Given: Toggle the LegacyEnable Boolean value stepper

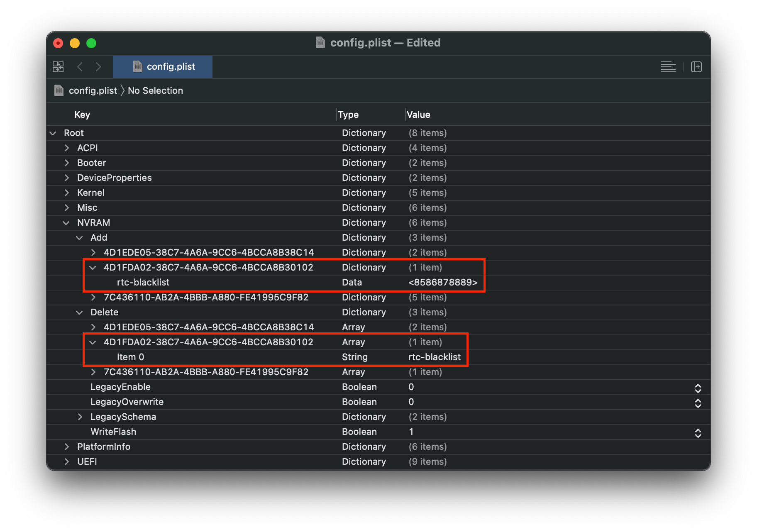Looking at the screenshot, I should pos(698,388).
